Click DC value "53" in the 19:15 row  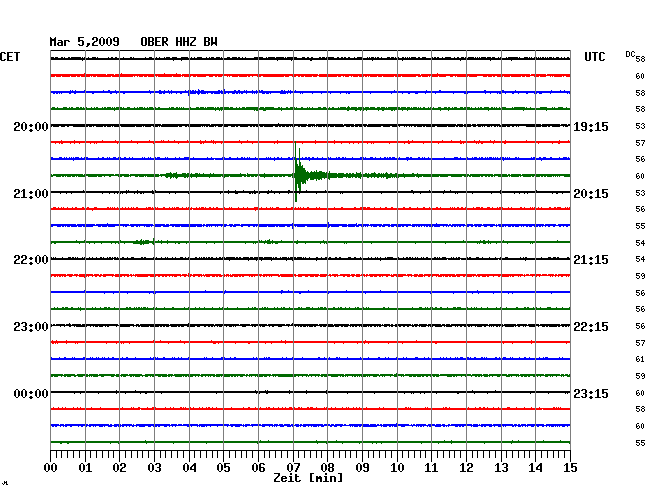tap(640, 126)
